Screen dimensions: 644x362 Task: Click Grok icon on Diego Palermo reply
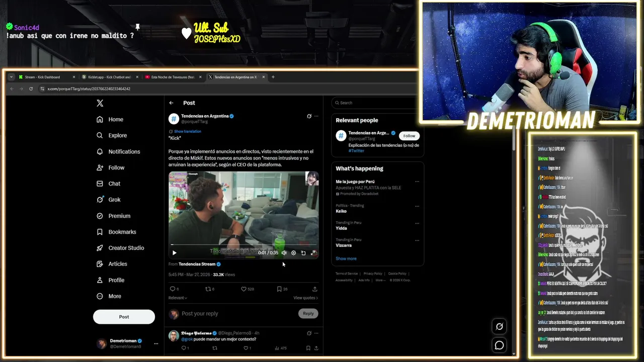309,333
